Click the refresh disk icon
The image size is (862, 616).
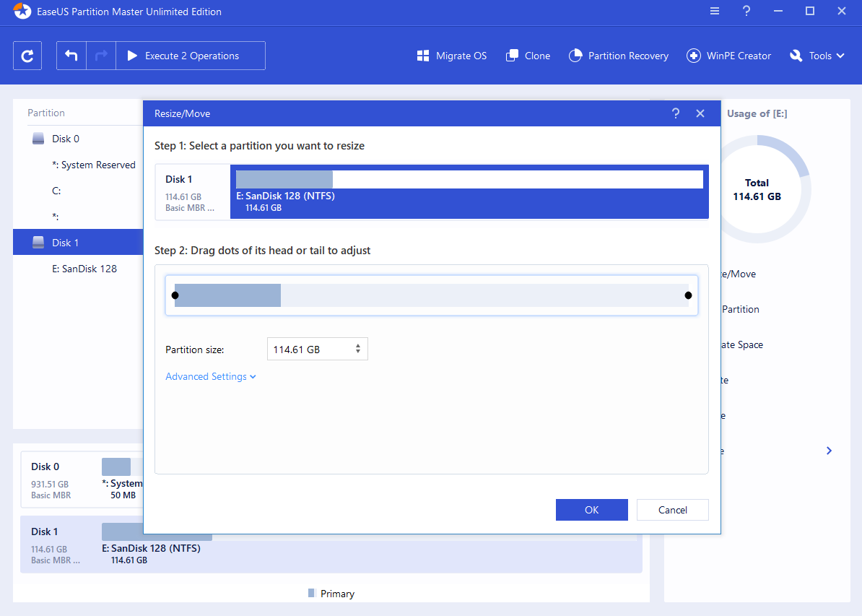tap(27, 56)
